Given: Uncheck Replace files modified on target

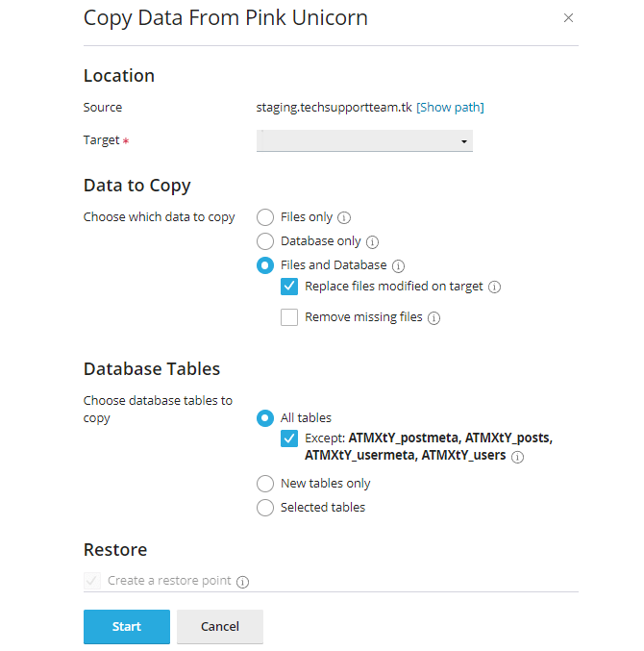Looking at the screenshot, I should (x=289, y=287).
